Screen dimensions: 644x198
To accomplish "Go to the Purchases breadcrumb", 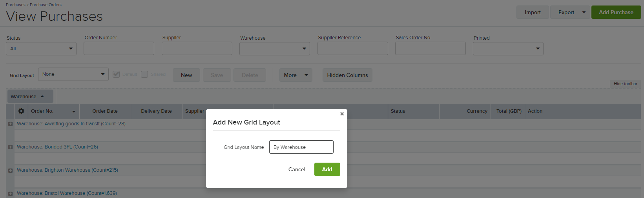I will point(16,5).
